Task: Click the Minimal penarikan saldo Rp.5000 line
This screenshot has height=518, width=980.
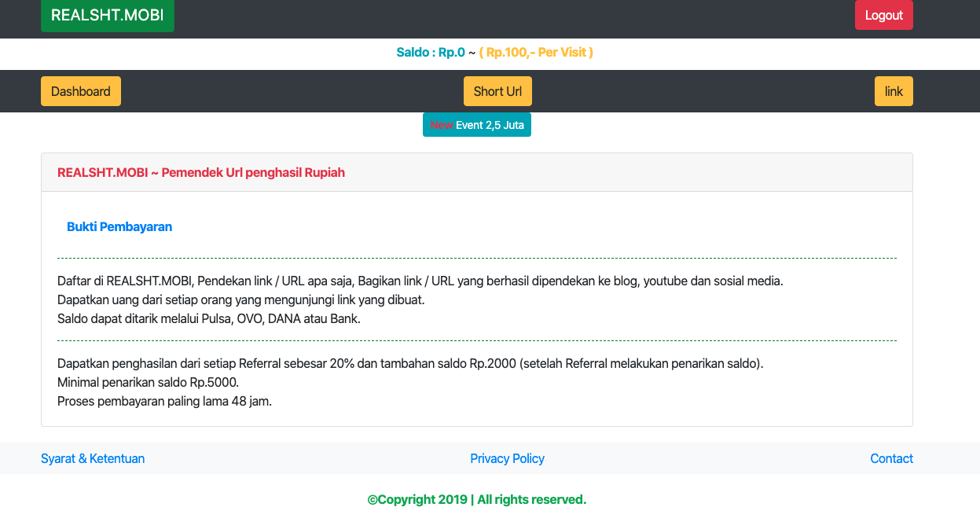Action: click(x=148, y=382)
